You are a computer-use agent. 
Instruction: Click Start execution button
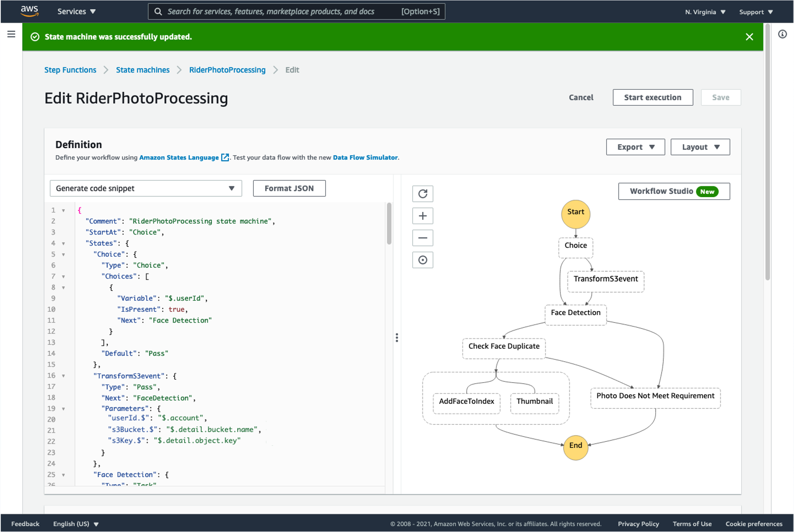653,97
